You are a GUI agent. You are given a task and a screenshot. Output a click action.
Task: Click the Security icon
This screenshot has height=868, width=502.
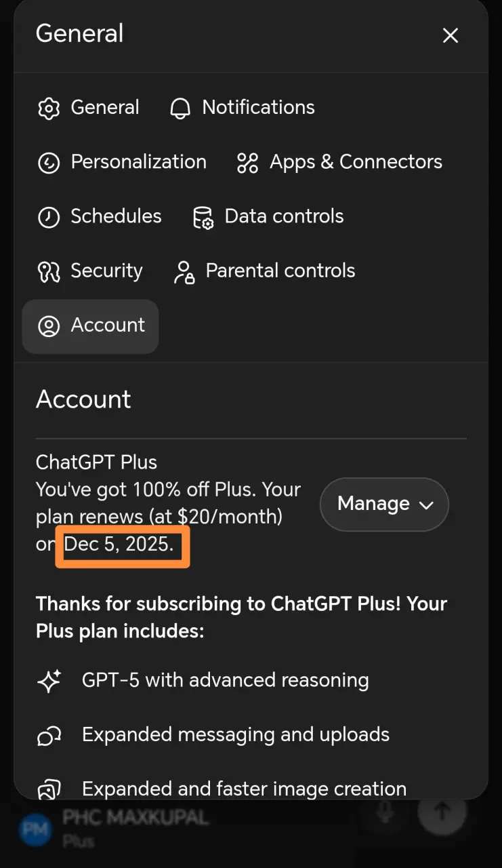point(49,271)
